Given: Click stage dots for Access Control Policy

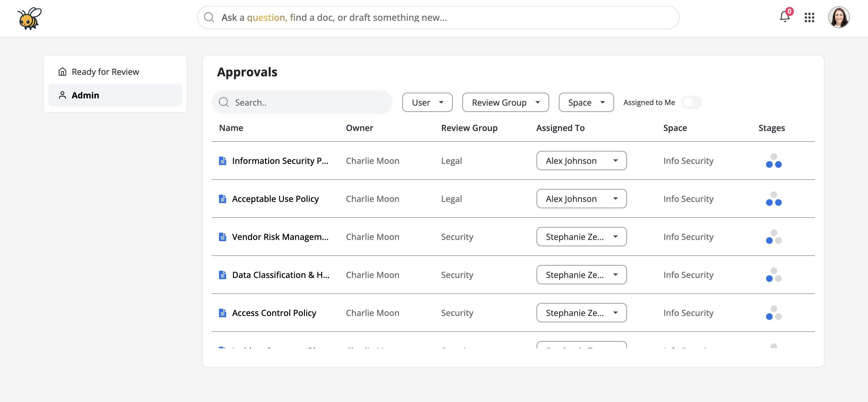Looking at the screenshot, I should [773, 313].
